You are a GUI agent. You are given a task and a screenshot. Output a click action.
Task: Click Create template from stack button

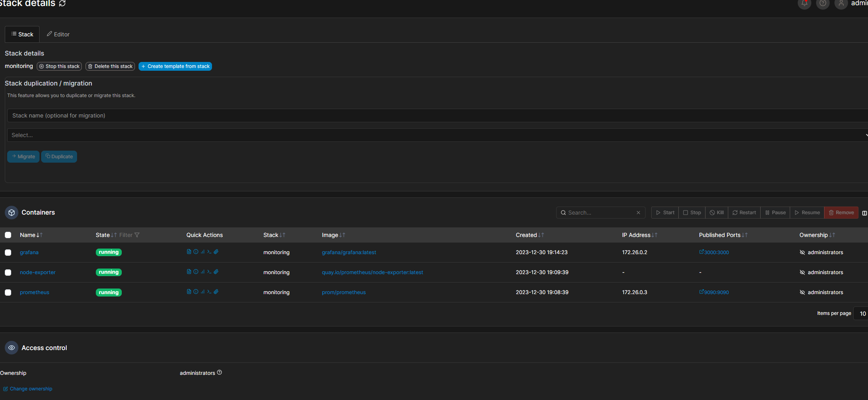point(175,66)
